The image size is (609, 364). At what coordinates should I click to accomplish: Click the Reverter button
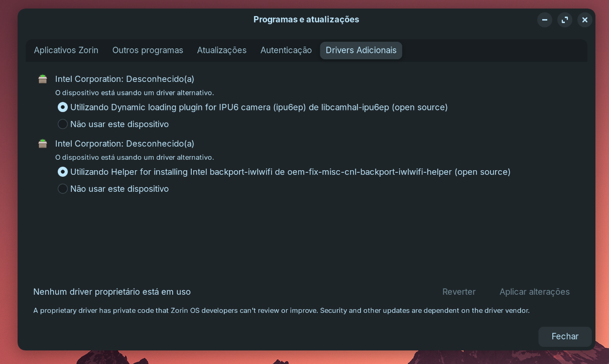pos(459,292)
